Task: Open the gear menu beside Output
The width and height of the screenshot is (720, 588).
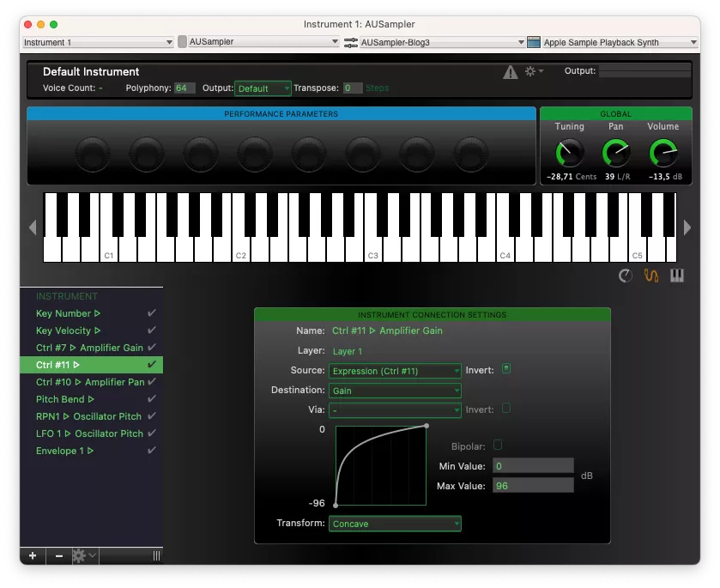Action: click(x=533, y=71)
